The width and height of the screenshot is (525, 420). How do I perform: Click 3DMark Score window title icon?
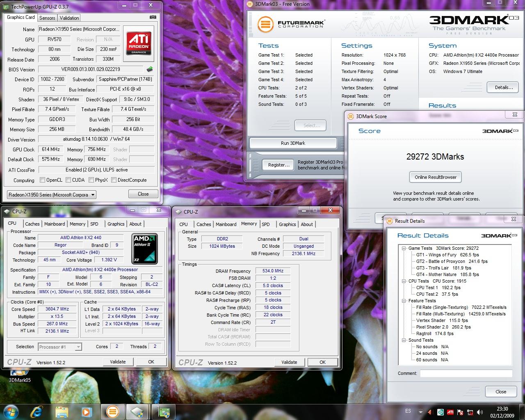pyautogui.click(x=351, y=116)
